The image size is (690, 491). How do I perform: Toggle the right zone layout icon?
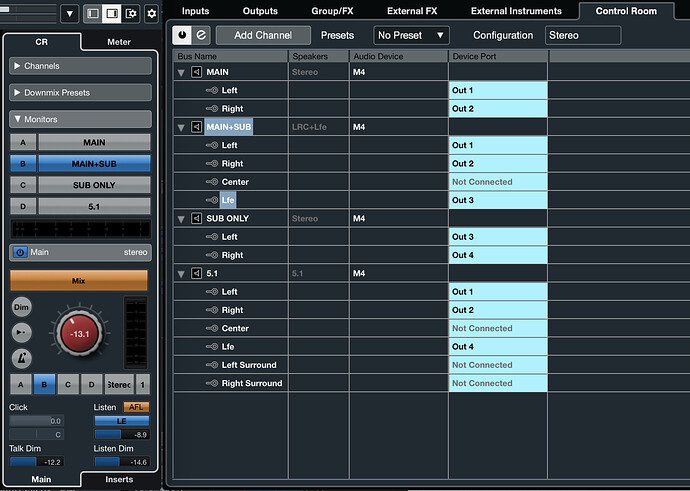[112, 14]
